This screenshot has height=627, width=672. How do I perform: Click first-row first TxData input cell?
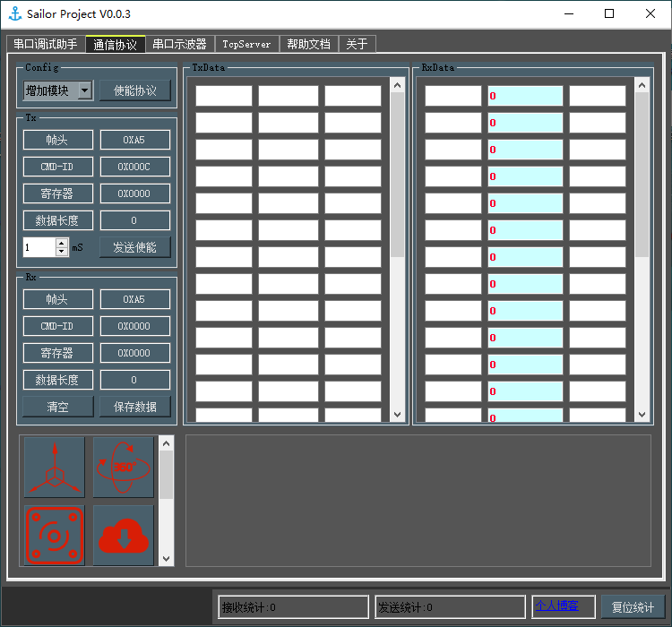(x=224, y=96)
